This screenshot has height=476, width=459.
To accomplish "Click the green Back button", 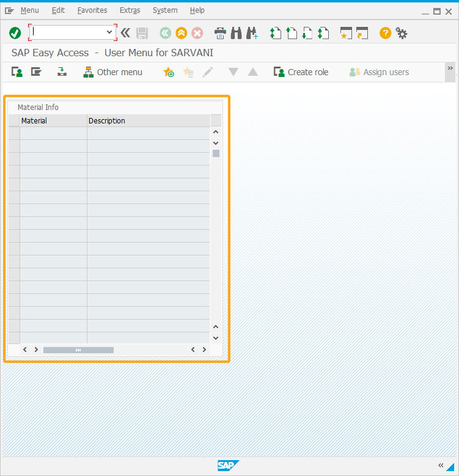I will 166,33.
